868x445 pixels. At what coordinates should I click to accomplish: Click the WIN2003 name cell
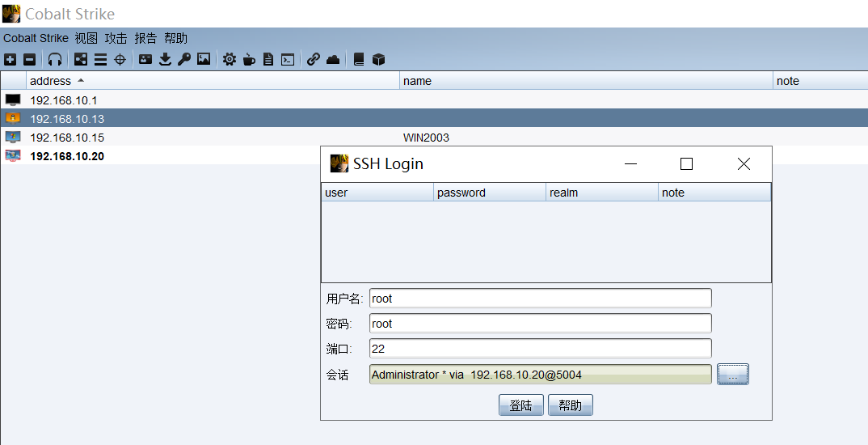426,138
